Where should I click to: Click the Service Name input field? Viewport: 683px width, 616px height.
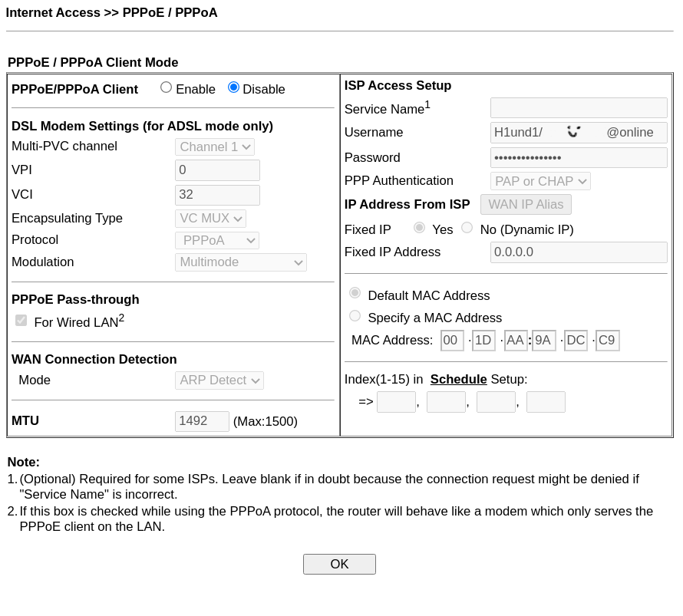click(579, 108)
